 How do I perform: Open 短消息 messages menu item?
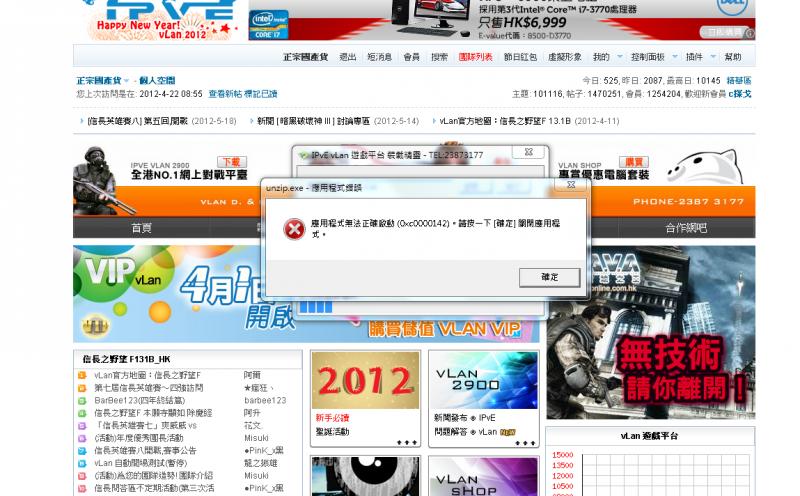click(380, 57)
